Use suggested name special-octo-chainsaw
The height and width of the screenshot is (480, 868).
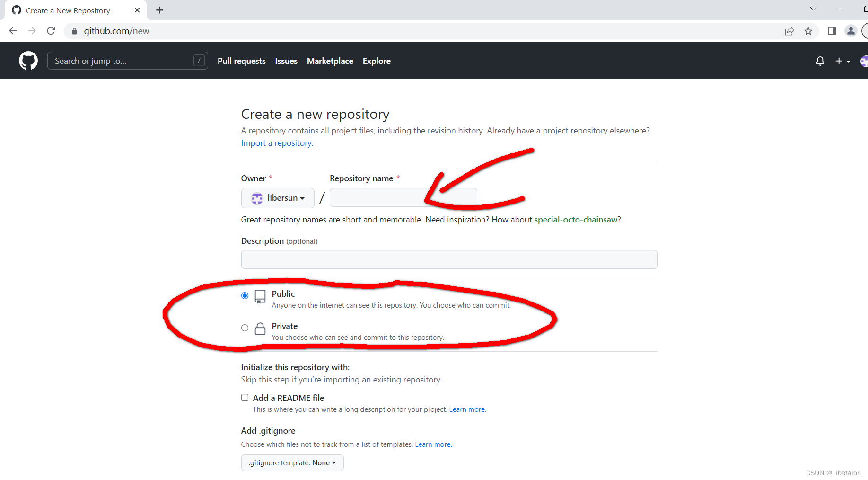[576, 220]
